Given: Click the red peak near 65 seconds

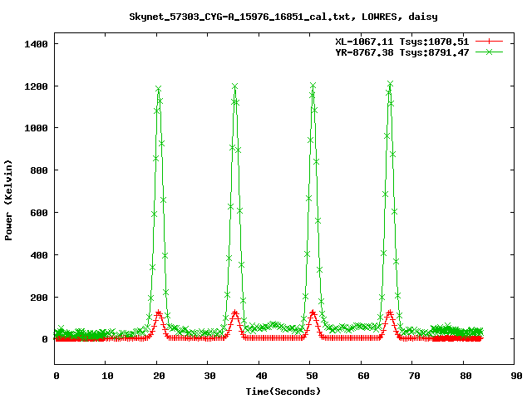Looking at the screenshot, I should click(x=390, y=313).
